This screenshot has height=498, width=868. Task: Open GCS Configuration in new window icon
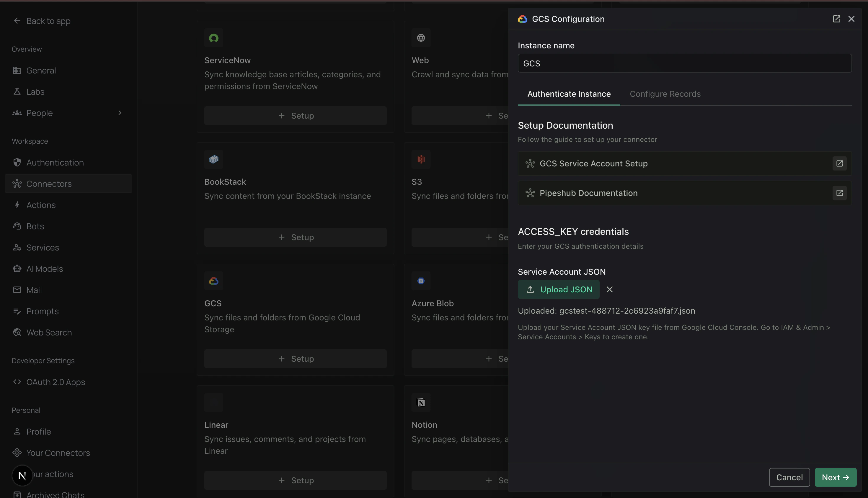(x=836, y=19)
